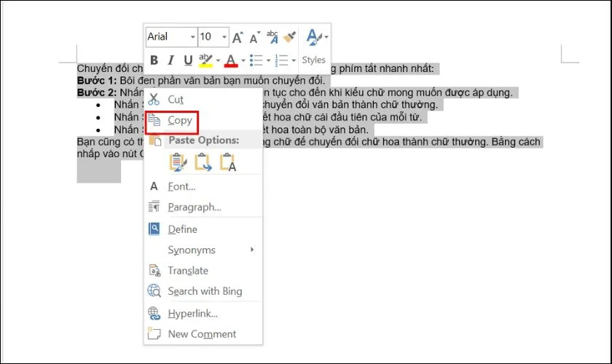Open font color dropdown arrow
612x364 pixels.
click(243, 60)
